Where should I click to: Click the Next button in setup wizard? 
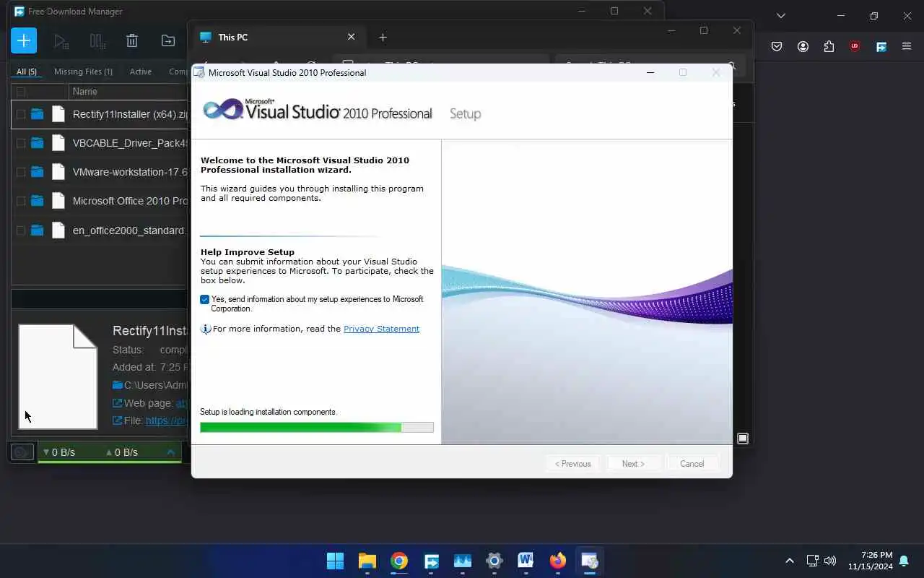point(633,464)
